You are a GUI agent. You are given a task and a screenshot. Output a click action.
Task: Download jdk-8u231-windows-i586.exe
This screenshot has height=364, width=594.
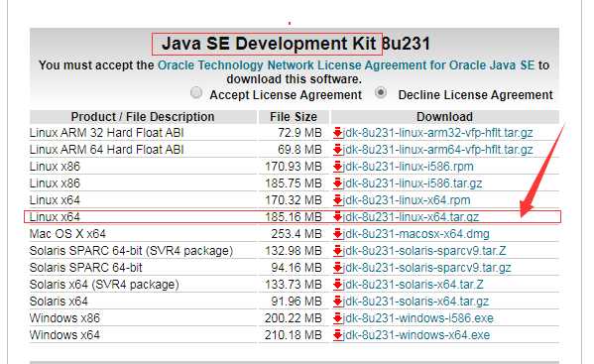(x=418, y=318)
